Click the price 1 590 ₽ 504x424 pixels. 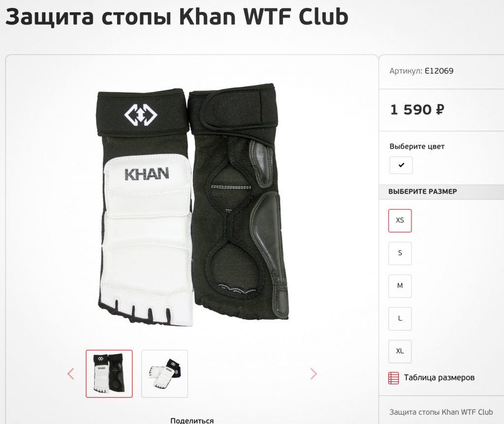point(417,110)
